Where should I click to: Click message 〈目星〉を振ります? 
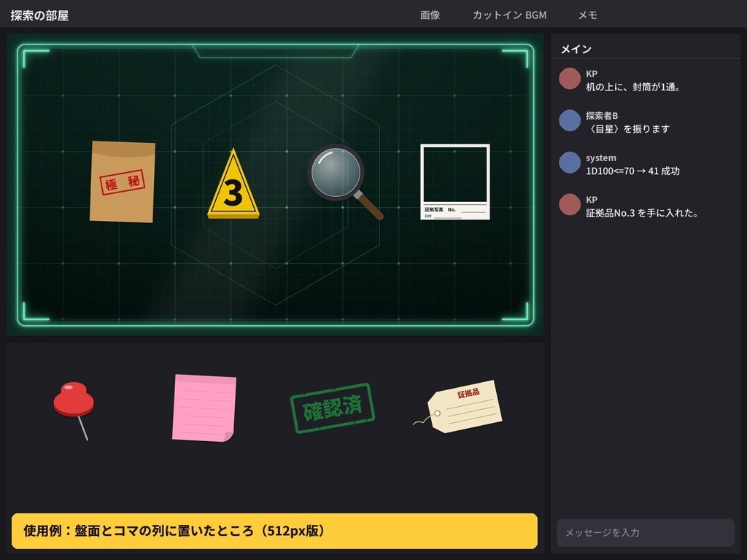627,129
